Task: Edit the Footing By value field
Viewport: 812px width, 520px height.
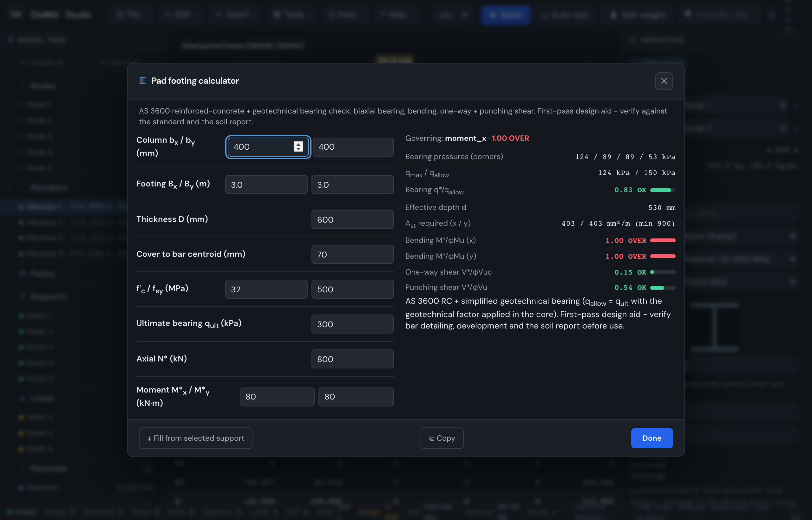Action: pyautogui.click(x=352, y=184)
